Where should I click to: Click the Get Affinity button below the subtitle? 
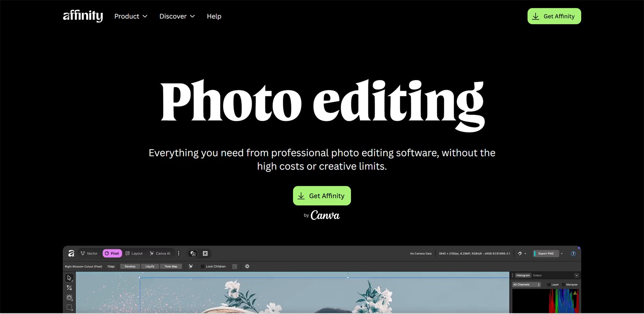(x=322, y=196)
